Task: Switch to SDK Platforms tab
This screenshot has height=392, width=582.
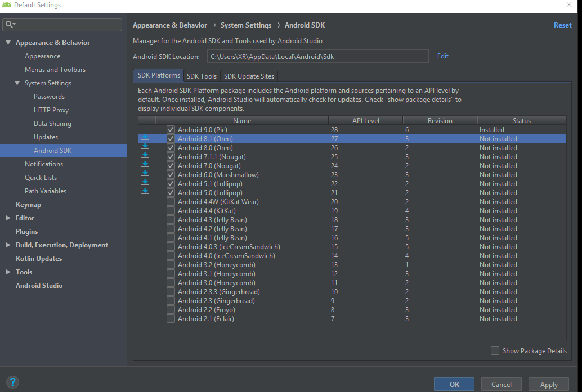Action: (x=159, y=75)
